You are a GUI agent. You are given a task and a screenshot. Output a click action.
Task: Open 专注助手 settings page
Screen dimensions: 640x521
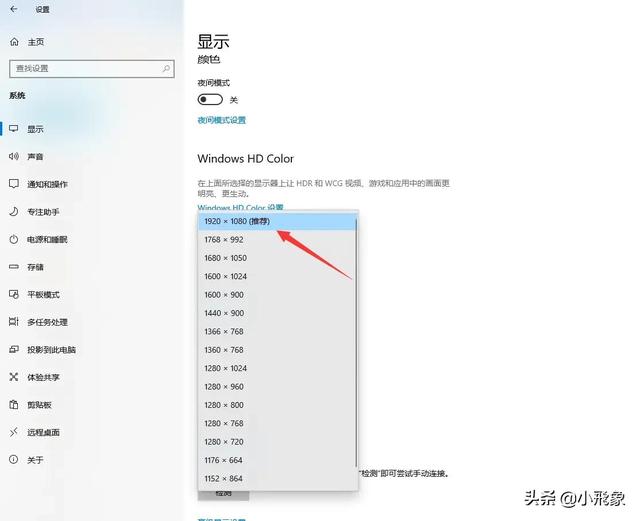[43, 212]
